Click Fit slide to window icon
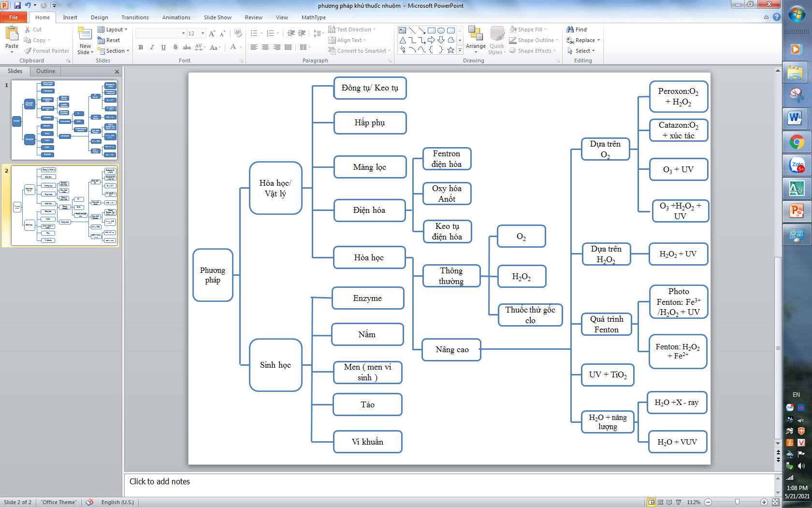 (775, 502)
